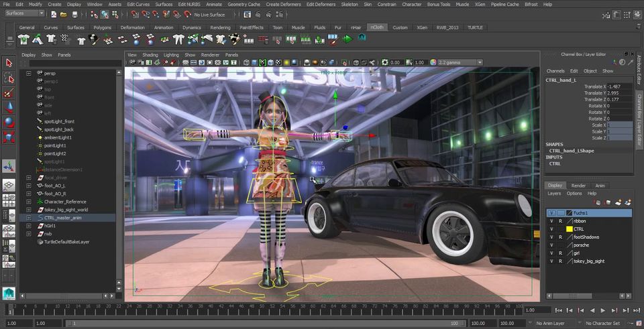Toggle visibility V of footShadows layer
This screenshot has height=329, width=644.
coord(551,237)
